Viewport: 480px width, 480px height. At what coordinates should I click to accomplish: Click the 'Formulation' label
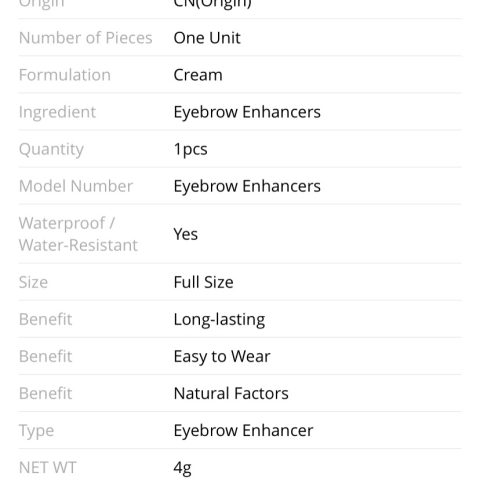[x=65, y=75]
